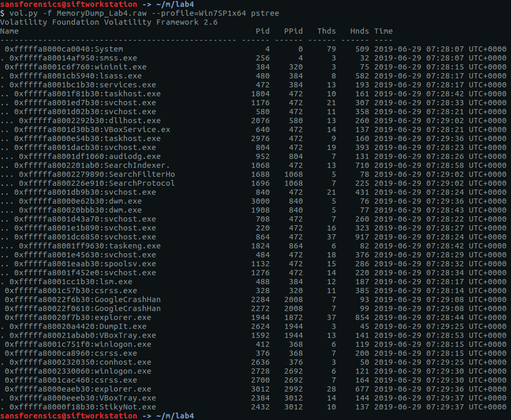Select the spoolsv.exe process entry
Viewport: 511px width, 420px height.
pos(85,264)
